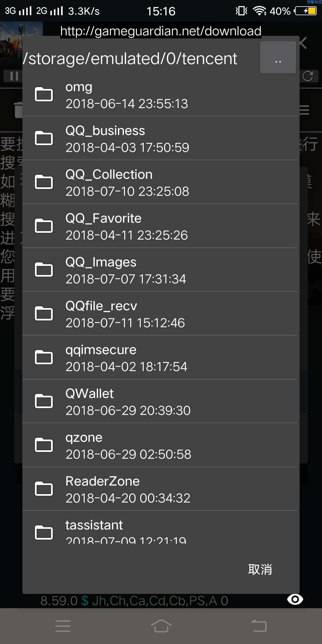Tap the Android back navigation button
The height and width of the screenshot is (644, 322).
259,626
